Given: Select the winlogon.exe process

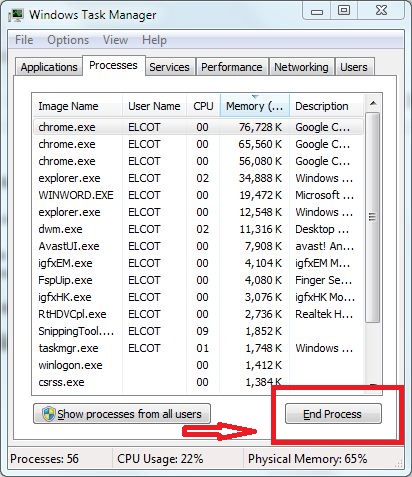Looking at the screenshot, I should (198, 365).
